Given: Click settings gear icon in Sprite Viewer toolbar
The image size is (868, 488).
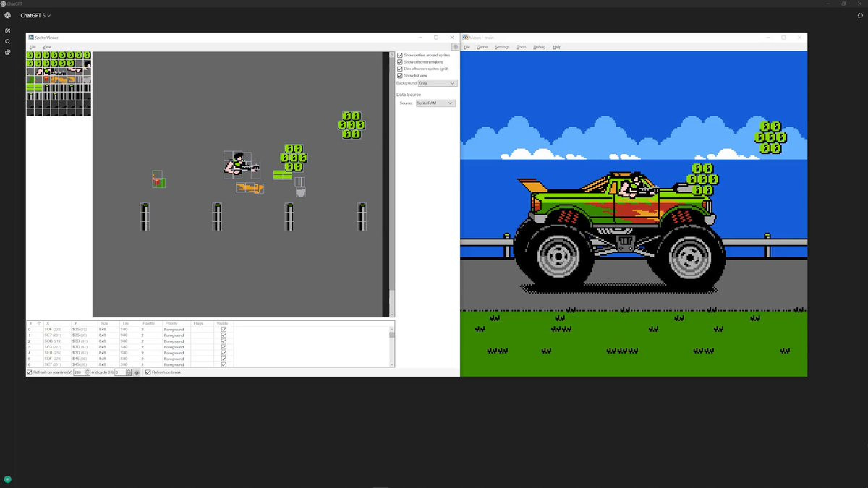Looking at the screenshot, I should (455, 47).
